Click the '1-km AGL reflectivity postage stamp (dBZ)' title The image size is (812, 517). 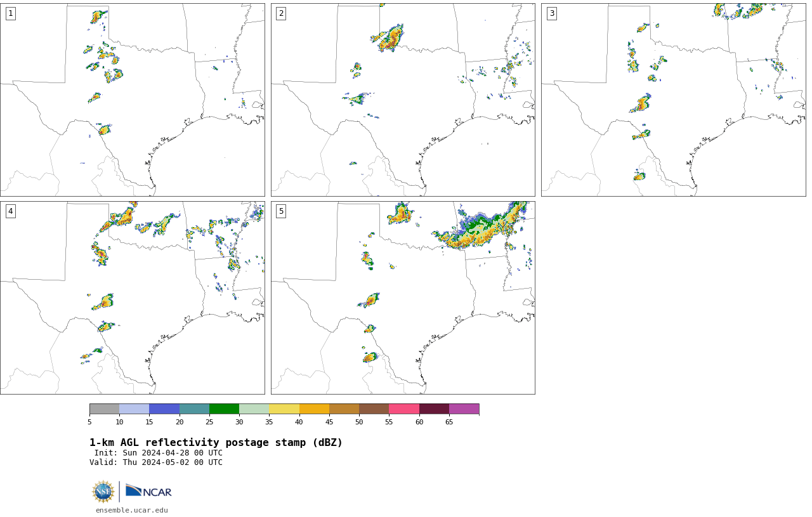point(216,443)
